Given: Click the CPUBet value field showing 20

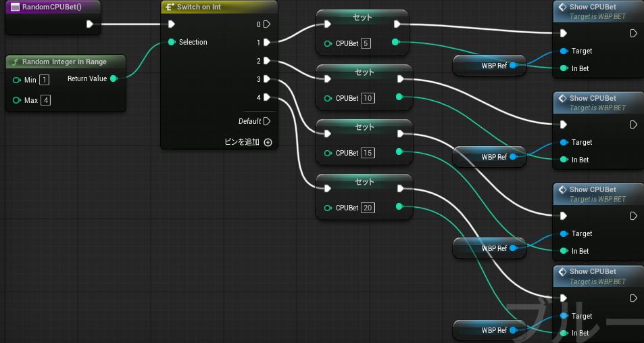Looking at the screenshot, I should click(x=368, y=208).
